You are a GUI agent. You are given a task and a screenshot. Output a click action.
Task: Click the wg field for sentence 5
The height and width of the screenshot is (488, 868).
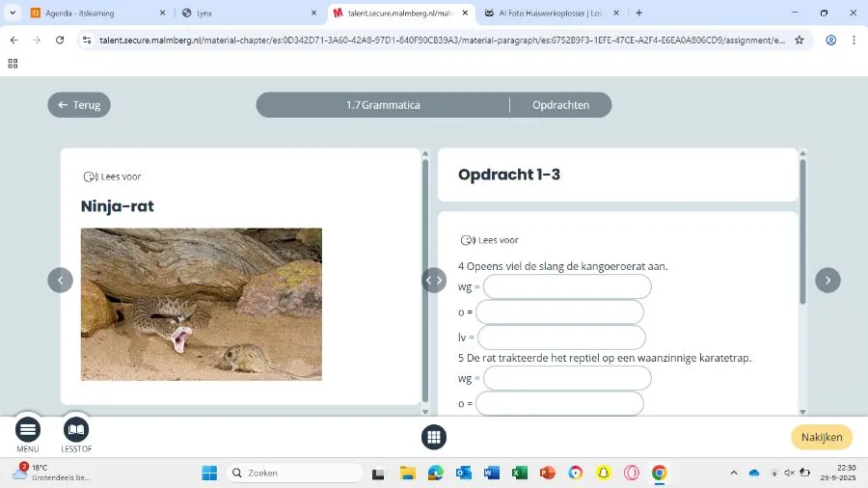tap(567, 378)
